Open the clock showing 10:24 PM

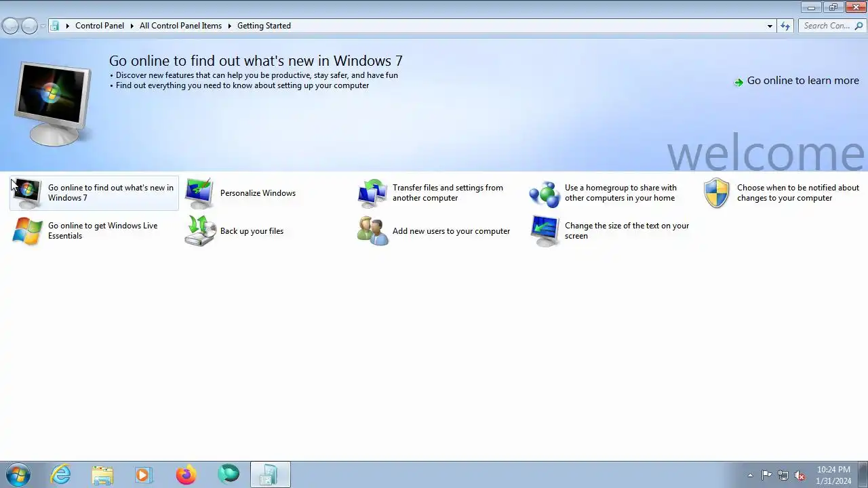pyautogui.click(x=833, y=475)
